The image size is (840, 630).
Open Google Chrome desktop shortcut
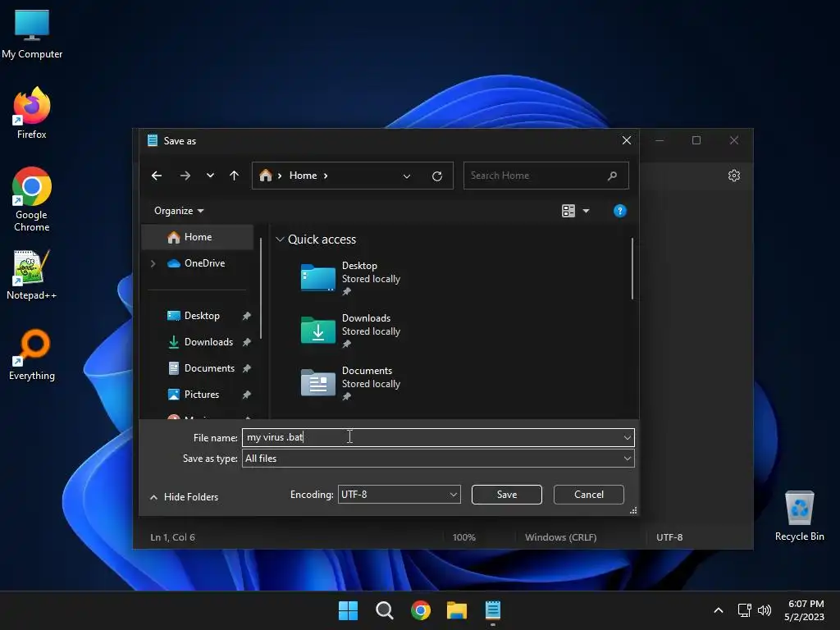point(32,199)
